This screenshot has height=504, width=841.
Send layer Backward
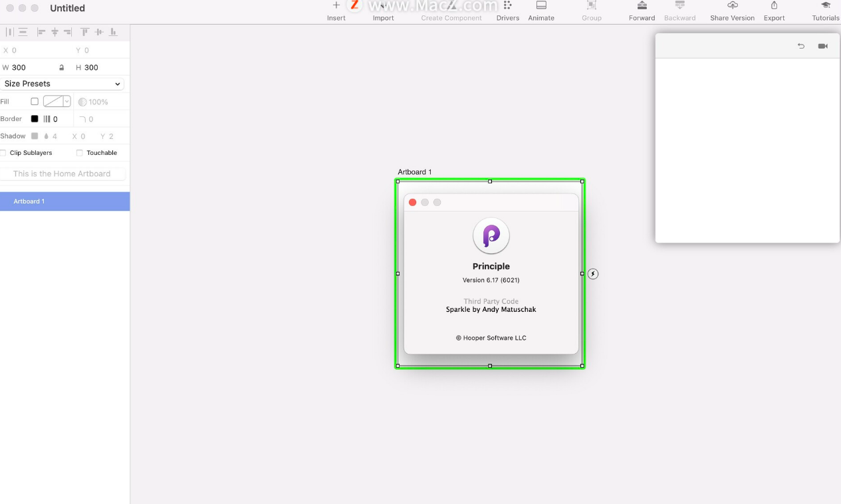coord(679,11)
